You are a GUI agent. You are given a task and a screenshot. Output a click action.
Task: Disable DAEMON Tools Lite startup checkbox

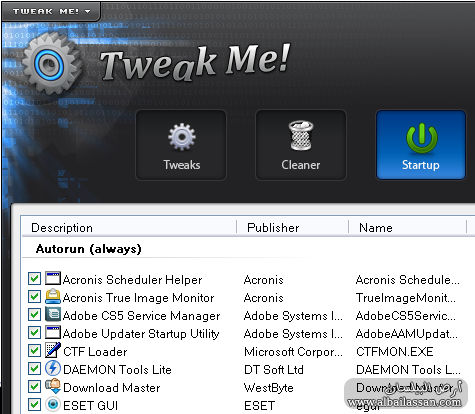coord(34,368)
